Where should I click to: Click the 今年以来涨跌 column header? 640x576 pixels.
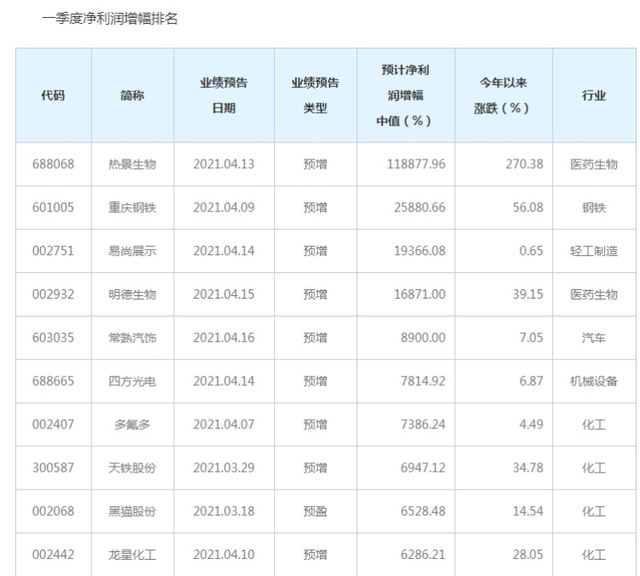pos(502,96)
